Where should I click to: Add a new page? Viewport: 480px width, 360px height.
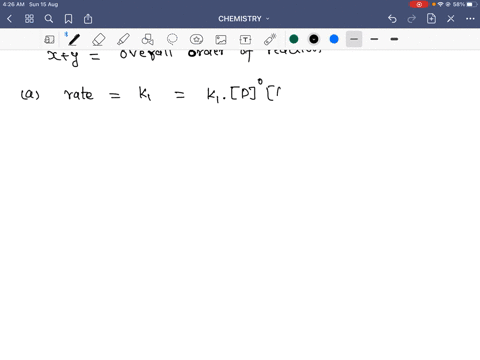pos(431,18)
